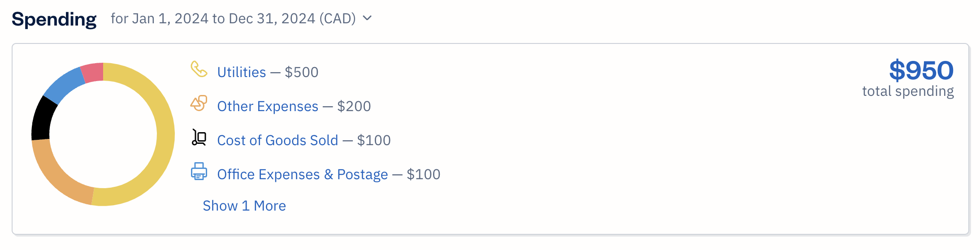Open Office Expenses & Postage link
Viewport: 980px width, 250px height.
click(303, 174)
